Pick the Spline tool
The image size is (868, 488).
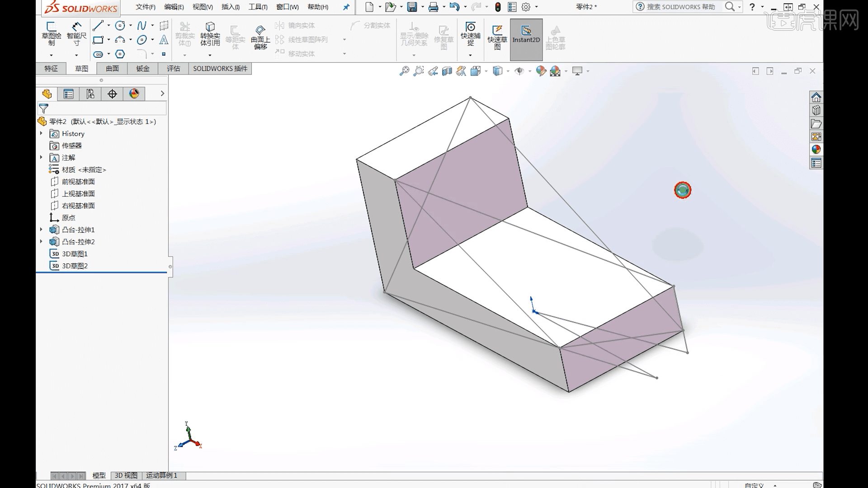click(x=142, y=26)
